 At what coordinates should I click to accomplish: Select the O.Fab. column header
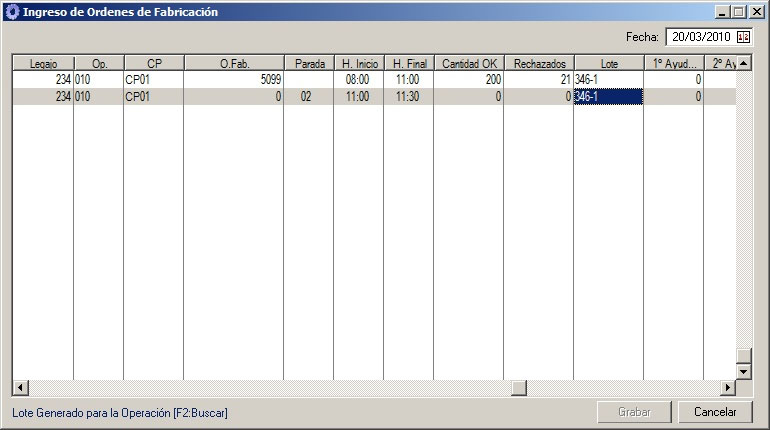(234, 63)
